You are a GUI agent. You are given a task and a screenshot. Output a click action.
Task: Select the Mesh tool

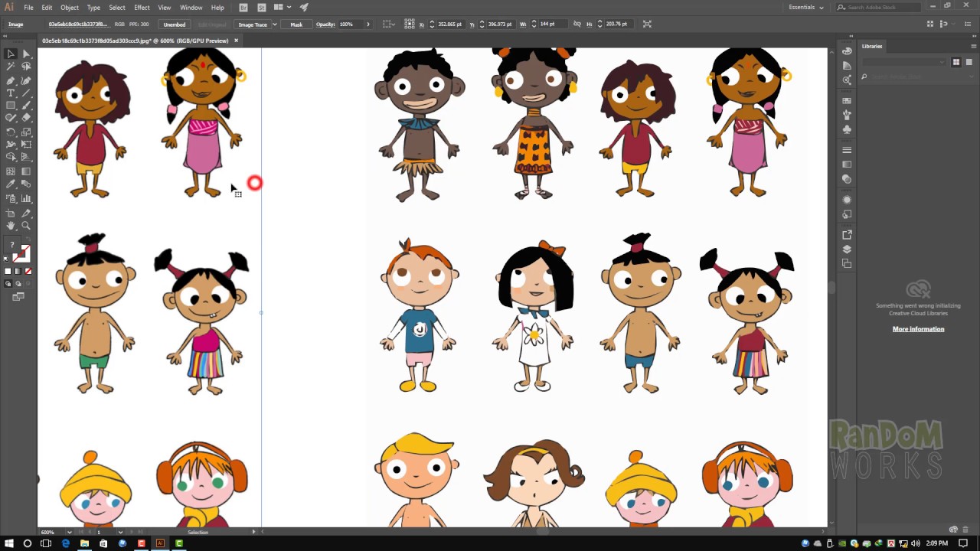[11, 171]
